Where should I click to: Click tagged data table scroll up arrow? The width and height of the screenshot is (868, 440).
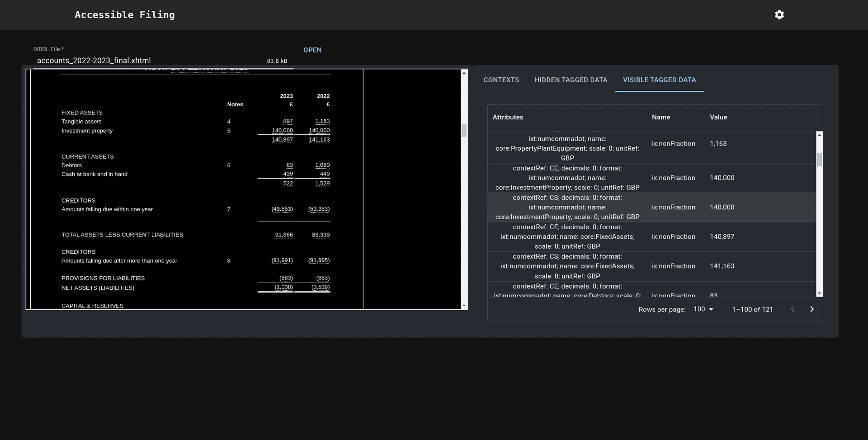click(819, 135)
